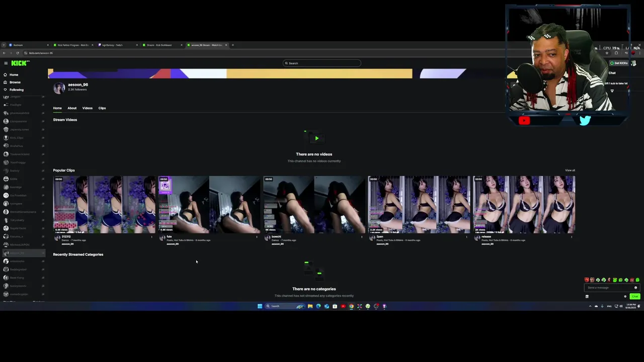Viewport: 644px width, 362px height.
Task: Open File Explorer from the taskbar
Action: click(x=310, y=306)
